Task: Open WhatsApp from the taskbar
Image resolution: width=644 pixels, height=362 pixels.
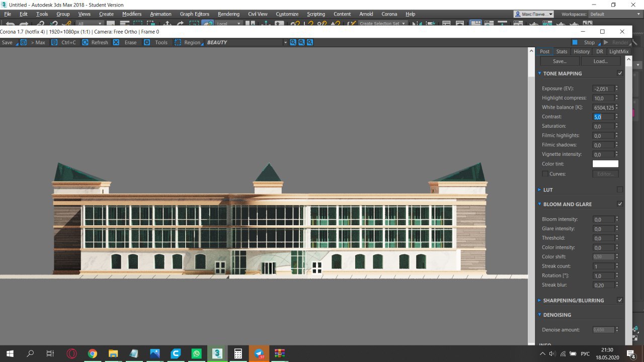Action: pyautogui.click(x=196, y=353)
